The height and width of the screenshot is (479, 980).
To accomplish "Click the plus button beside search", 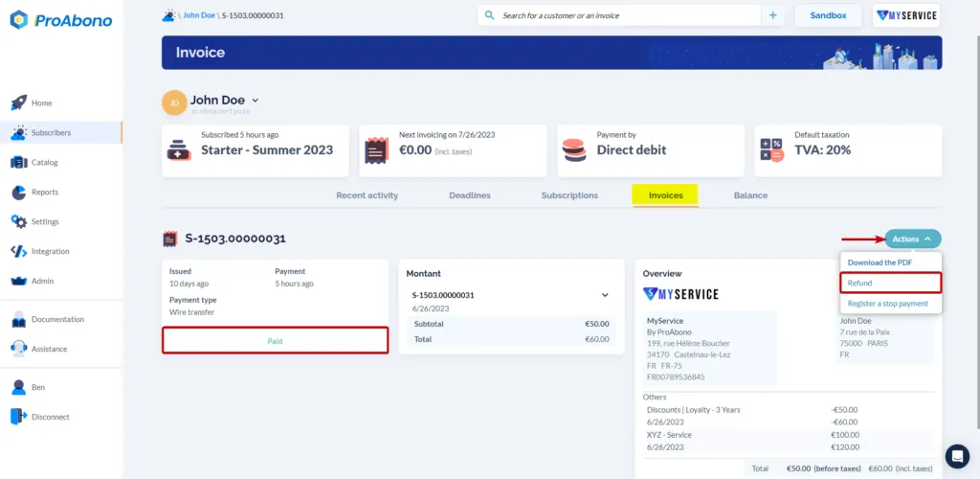I will tap(773, 15).
